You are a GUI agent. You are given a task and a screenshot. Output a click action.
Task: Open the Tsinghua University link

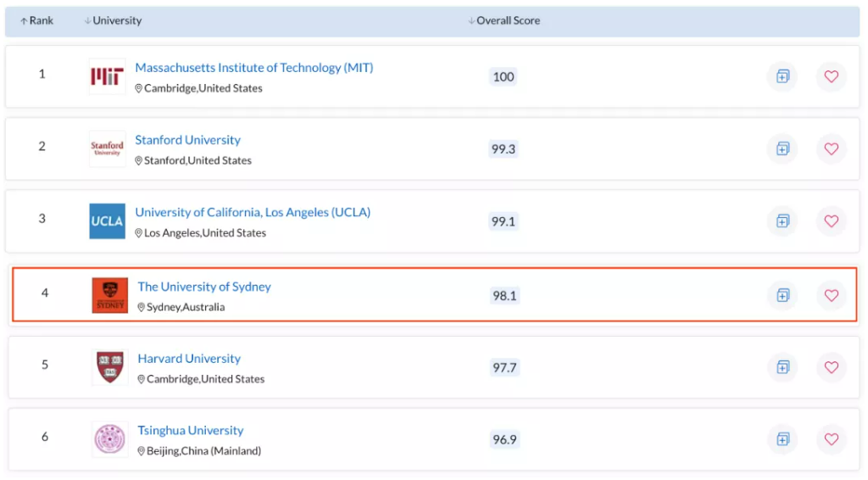[x=191, y=431]
